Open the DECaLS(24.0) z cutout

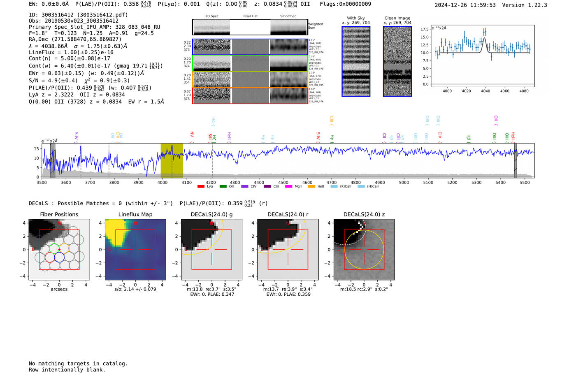click(x=364, y=249)
